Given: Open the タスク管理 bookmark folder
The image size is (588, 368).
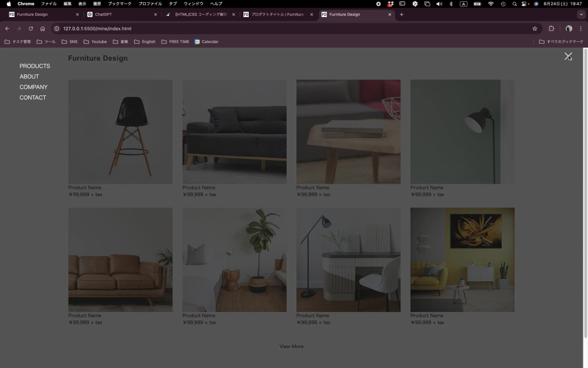Looking at the screenshot, I should 18,42.
